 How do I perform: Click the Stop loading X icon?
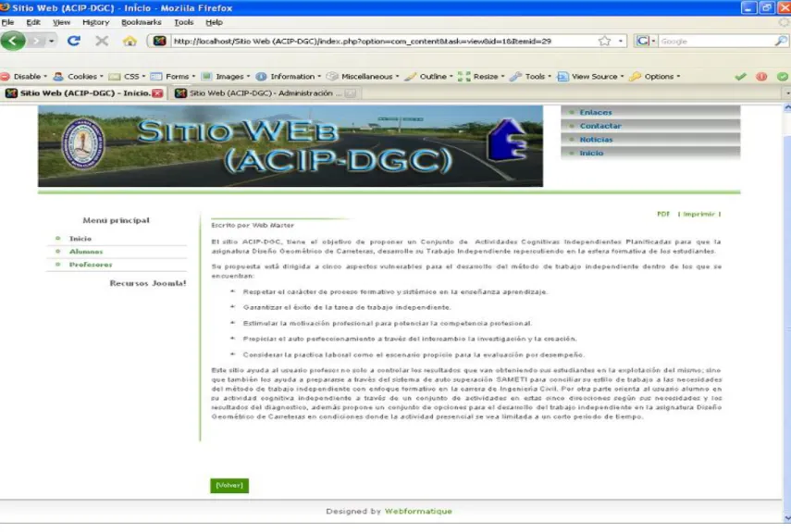click(x=102, y=41)
